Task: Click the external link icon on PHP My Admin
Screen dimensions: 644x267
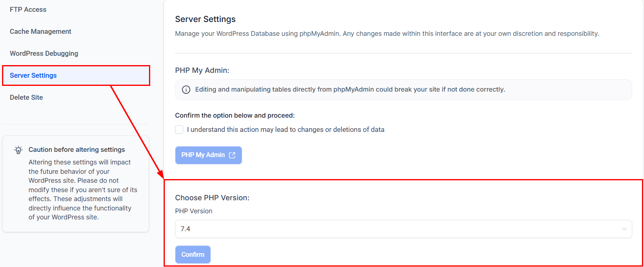Action: (232, 155)
